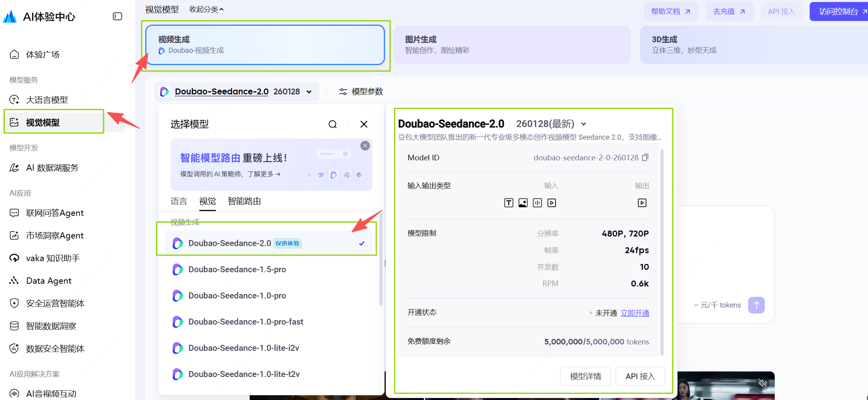The width and height of the screenshot is (868, 400).
Task: Select the 图片生成 category card
Action: click(512, 45)
